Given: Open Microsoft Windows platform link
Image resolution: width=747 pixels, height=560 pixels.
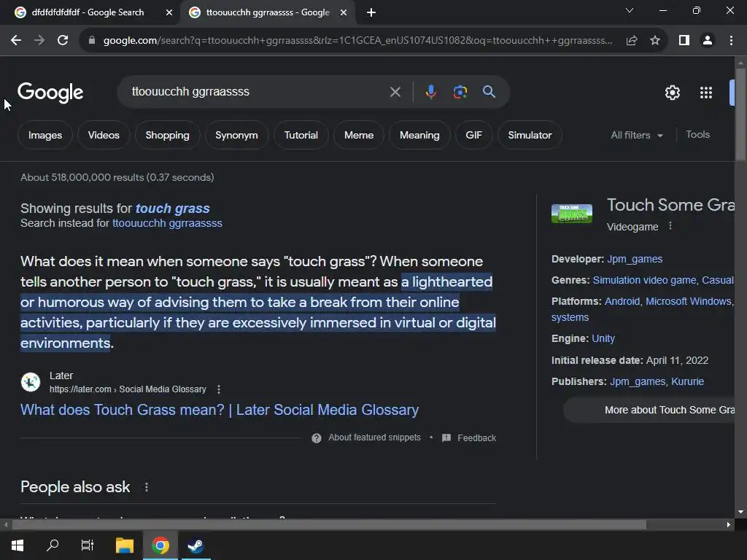Looking at the screenshot, I should [689, 301].
